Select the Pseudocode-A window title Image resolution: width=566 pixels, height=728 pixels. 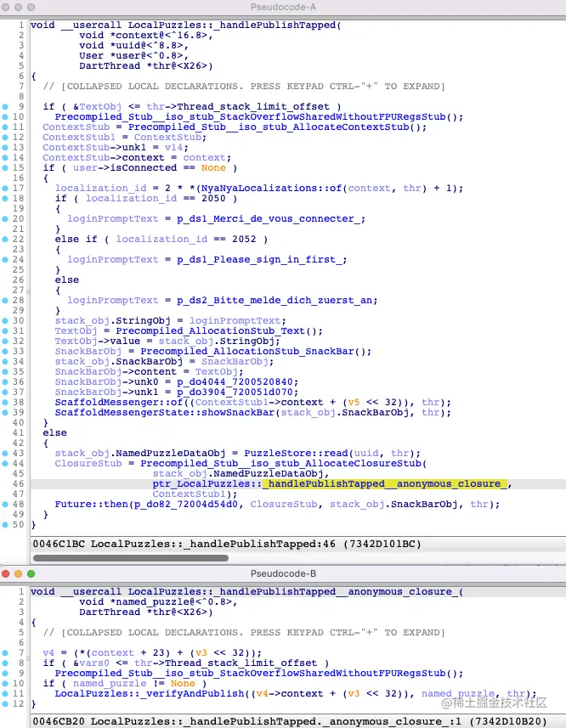point(283,7)
